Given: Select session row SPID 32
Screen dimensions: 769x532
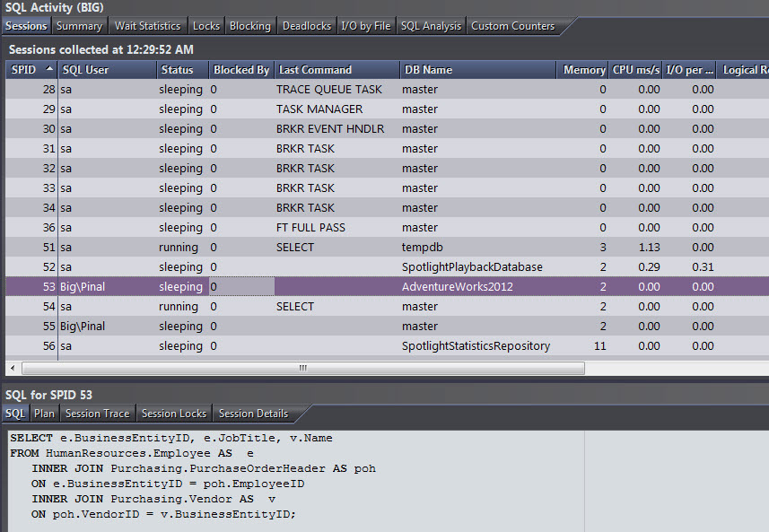Looking at the screenshot, I should pyautogui.click(x=388, y=168).
